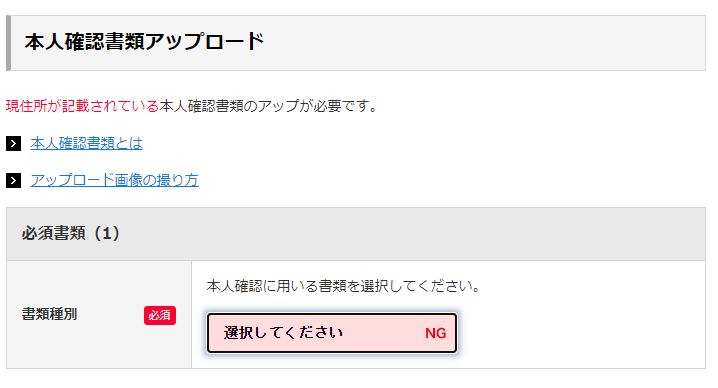The image size is (718, 388).
Task: Click the NG indicator in the dropdown
Action: coord(435,333)
